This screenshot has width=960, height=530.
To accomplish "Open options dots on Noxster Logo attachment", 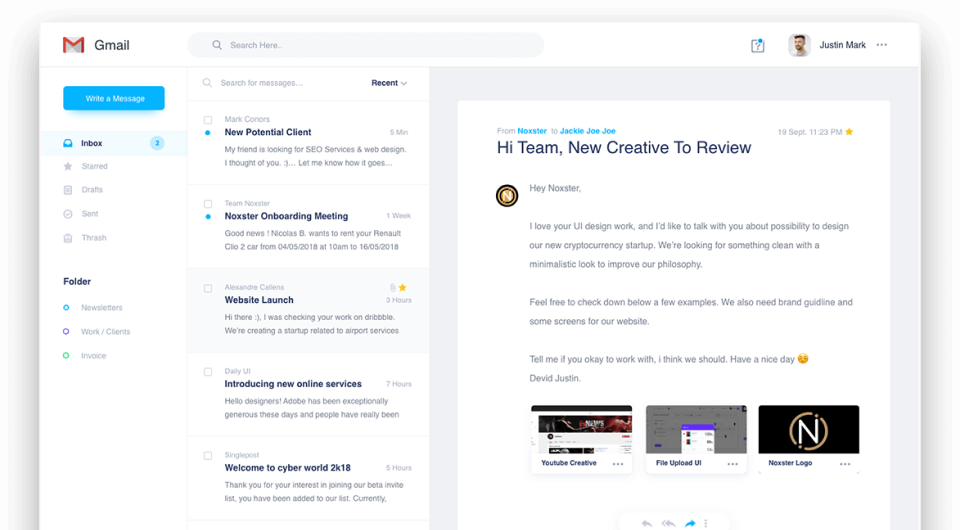I will (x=845, y=464).
